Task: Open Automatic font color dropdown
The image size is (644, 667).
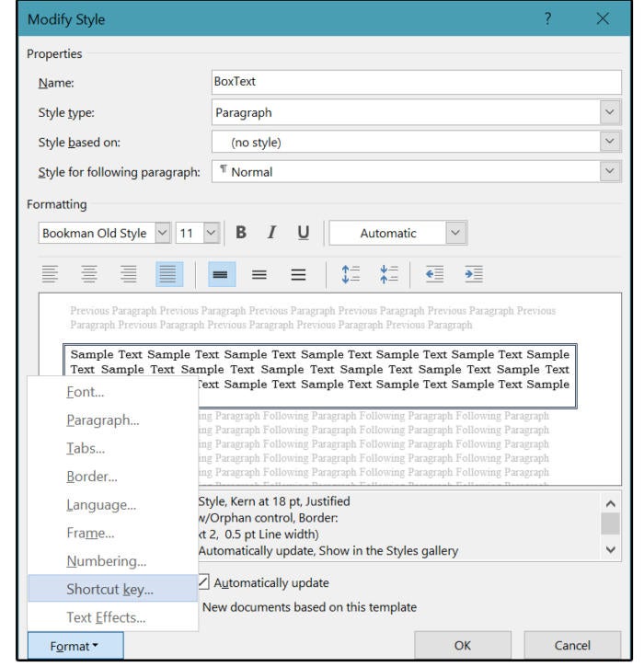Action: (x=455, y=233)
